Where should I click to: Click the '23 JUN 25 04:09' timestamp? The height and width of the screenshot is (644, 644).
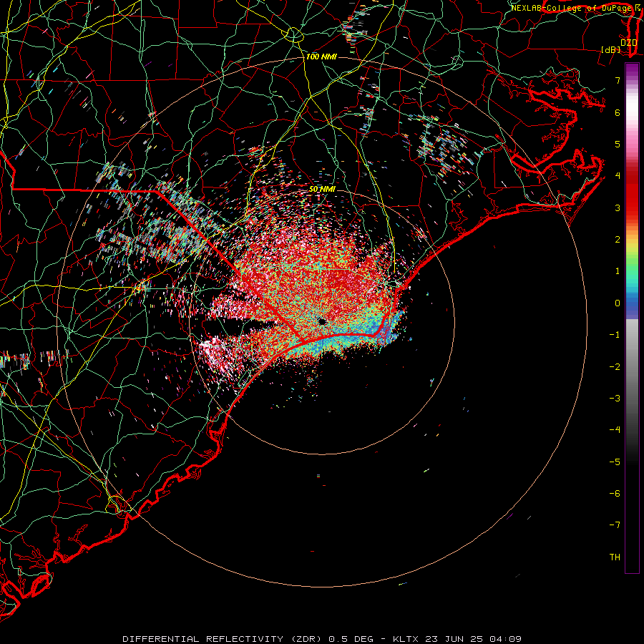[473, 639]
